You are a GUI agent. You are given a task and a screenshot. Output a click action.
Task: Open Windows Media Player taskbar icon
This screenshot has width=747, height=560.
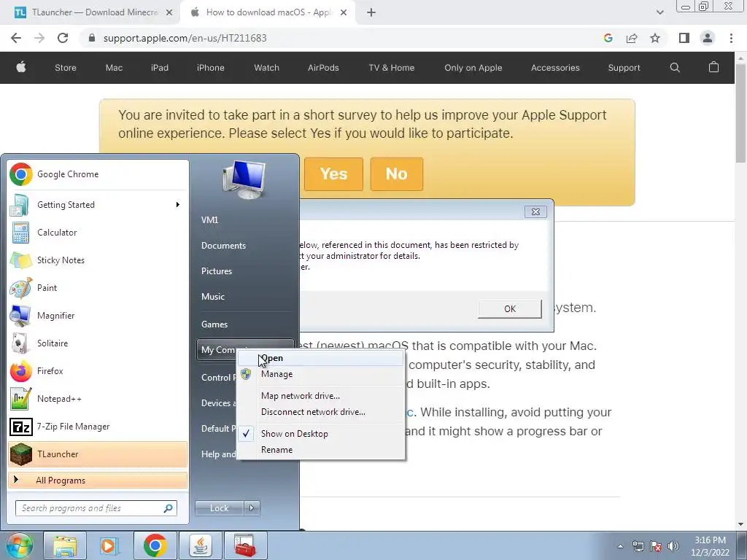tap(109, 545)
